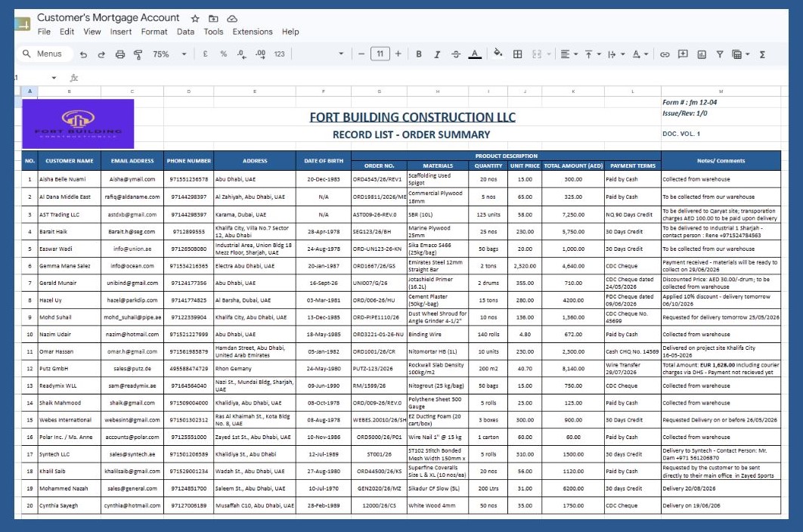Image resolution: width=803 pixels, height=532 pixels.
Task: Select the CUSTOMER NAME header cell
Action: click(x=69, y=161)
